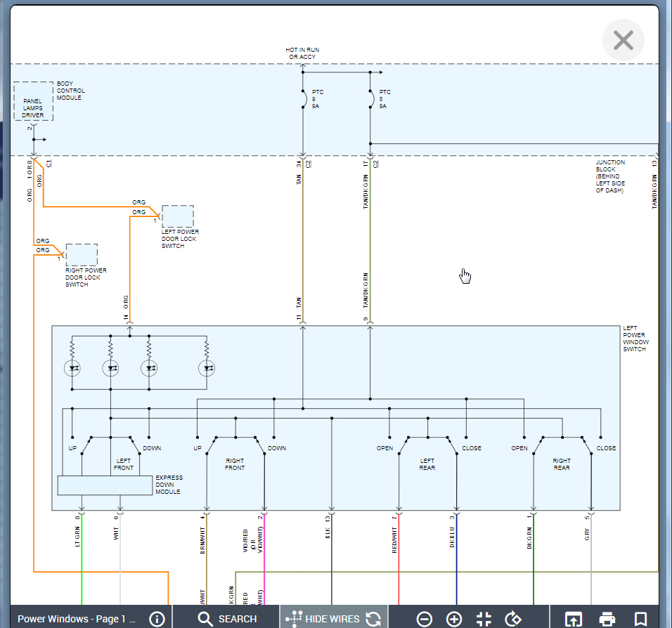
Task: Click the info icon beside Power Windows title
Action: [x=157, y=618]
